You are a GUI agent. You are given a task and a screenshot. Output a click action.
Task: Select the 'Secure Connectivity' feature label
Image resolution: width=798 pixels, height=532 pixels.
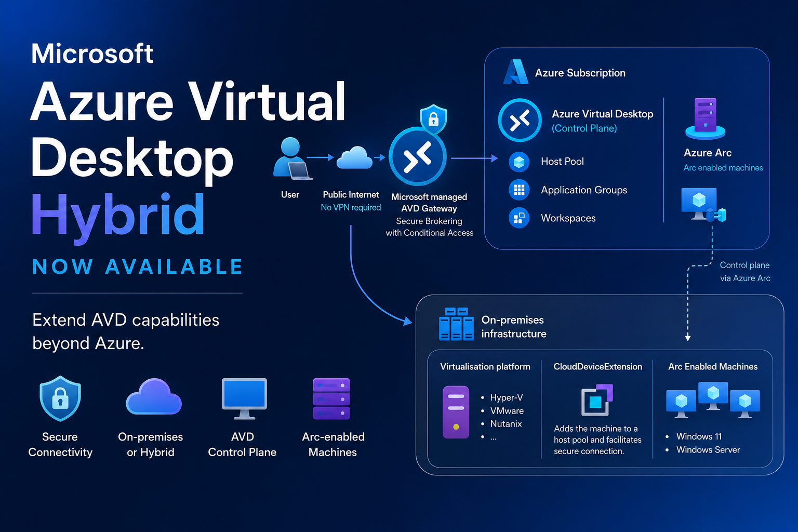[60, 445]
